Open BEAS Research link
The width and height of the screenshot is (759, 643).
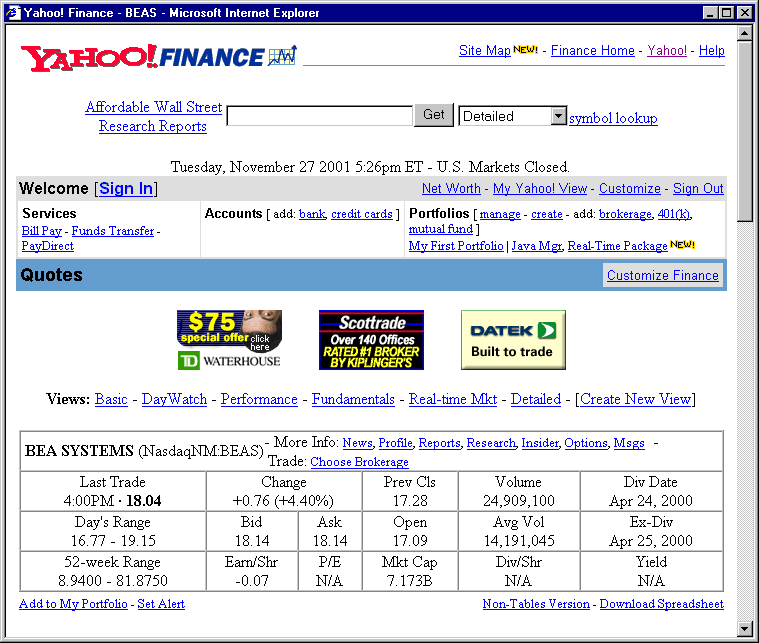[491, 443]
